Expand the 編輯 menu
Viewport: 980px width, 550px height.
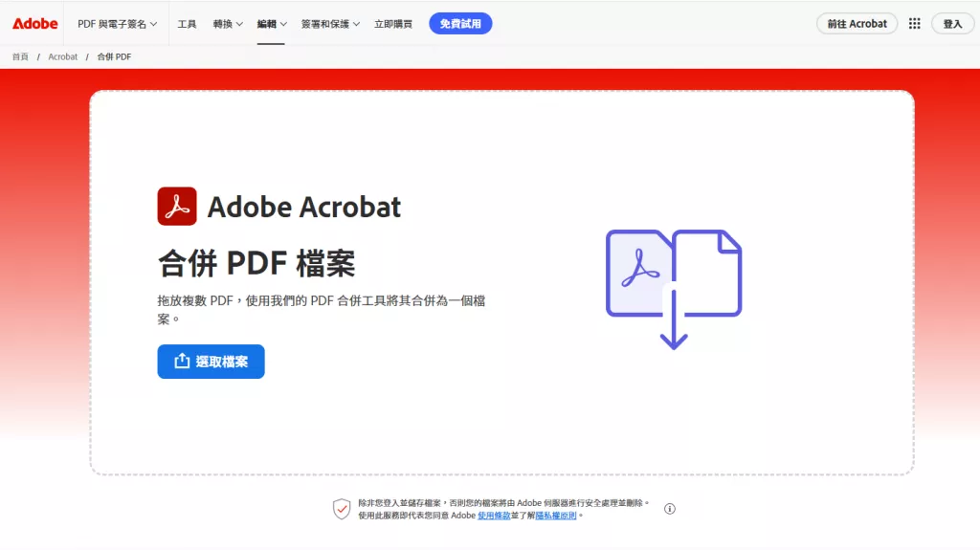pyautogui.click(x=271, y=24)
